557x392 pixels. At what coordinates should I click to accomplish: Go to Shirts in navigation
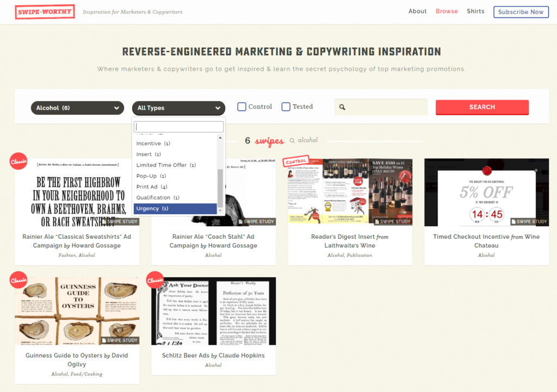pyautogui.click(x=475, y=11)
